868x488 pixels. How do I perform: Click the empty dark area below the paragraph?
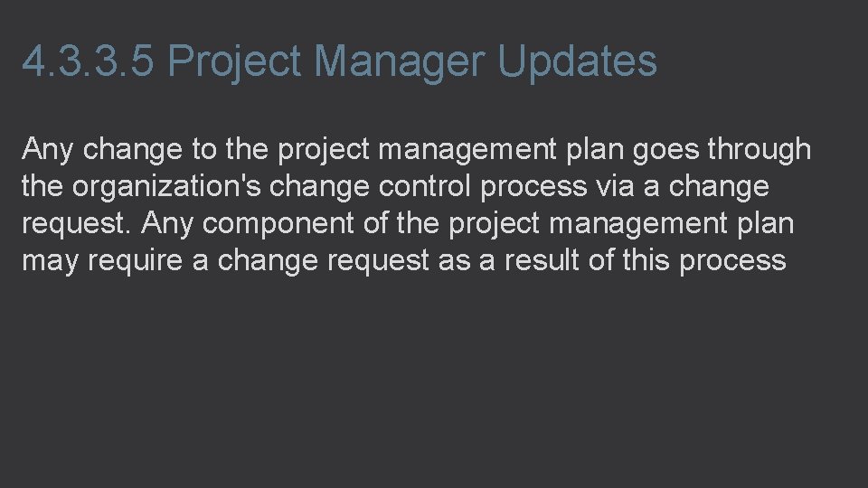[x=434, y=381]
